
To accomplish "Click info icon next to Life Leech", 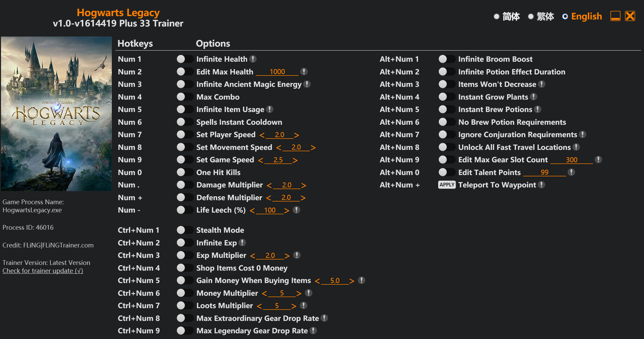I will coord(296,210).
